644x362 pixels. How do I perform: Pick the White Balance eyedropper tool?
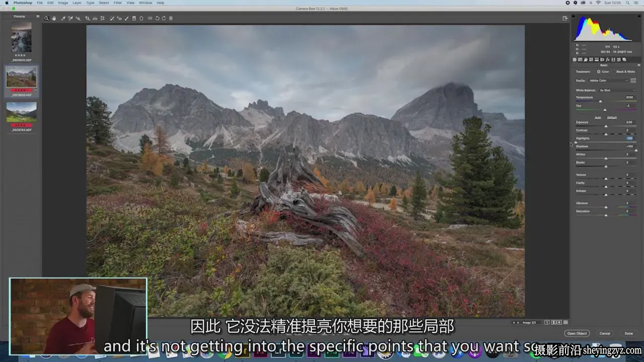coord(63,19)
